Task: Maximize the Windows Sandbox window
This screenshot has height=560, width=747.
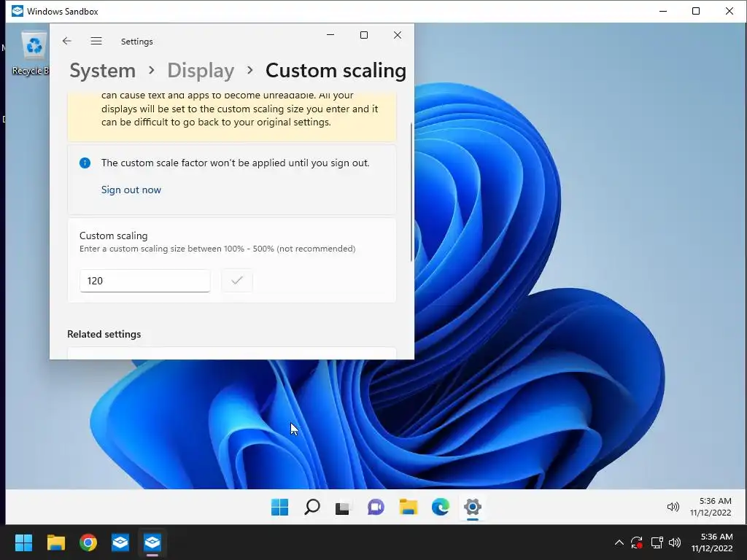Action: pos(696,11)
